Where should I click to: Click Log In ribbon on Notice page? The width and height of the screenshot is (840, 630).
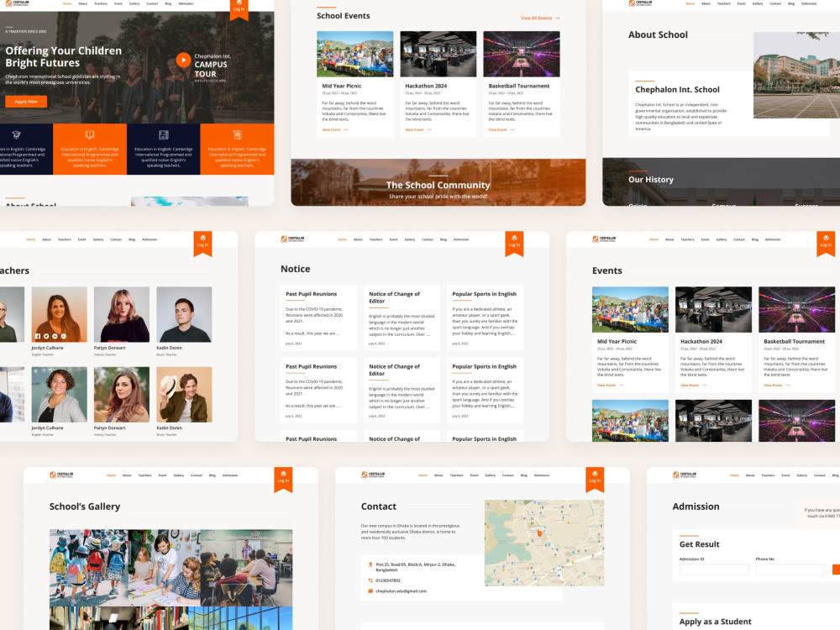[514, 243]
